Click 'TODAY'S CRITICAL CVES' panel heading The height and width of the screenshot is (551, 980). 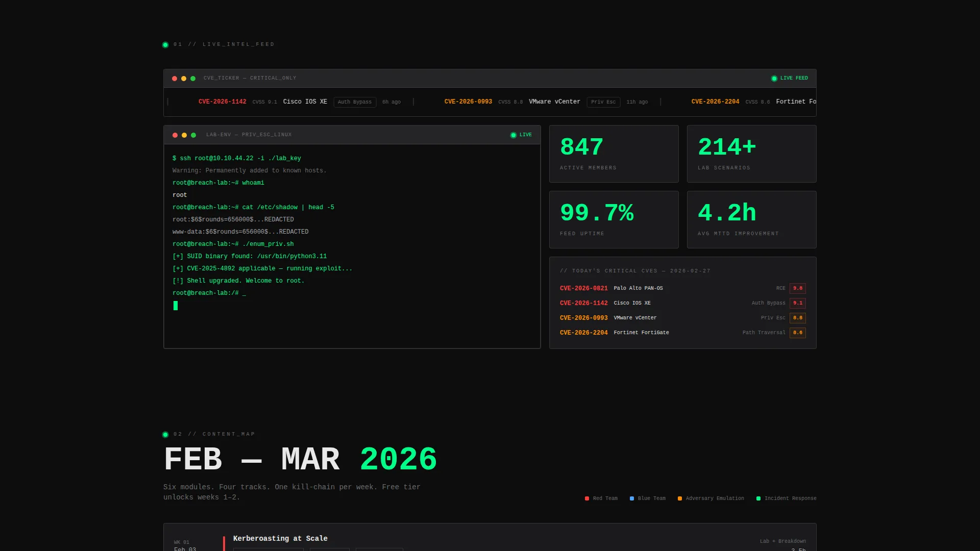pyautogui.click(x=635, y=271)
